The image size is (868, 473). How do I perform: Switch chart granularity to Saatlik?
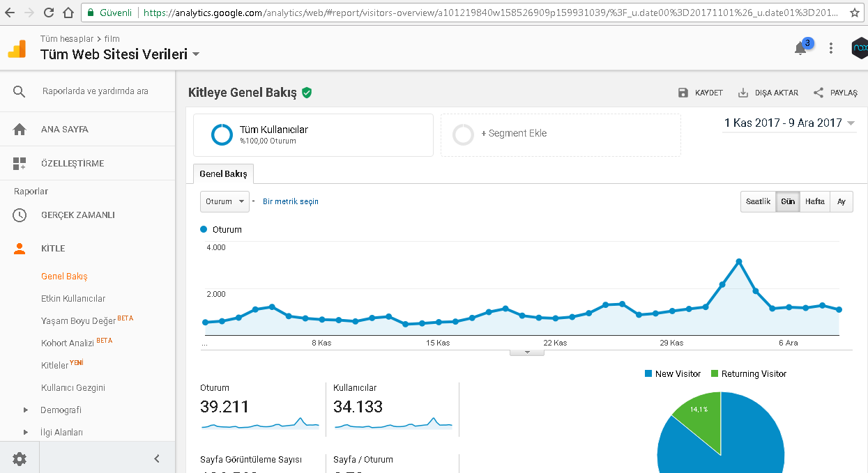tap(758, 201)
